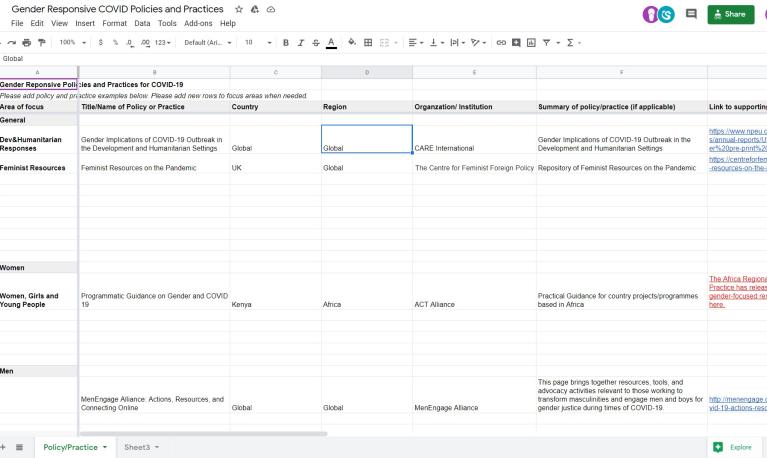Print the spreadsheet using printer icon
The height and width of the screenshot is (458, 767).
pyautogui.click(x=27, y=43)
